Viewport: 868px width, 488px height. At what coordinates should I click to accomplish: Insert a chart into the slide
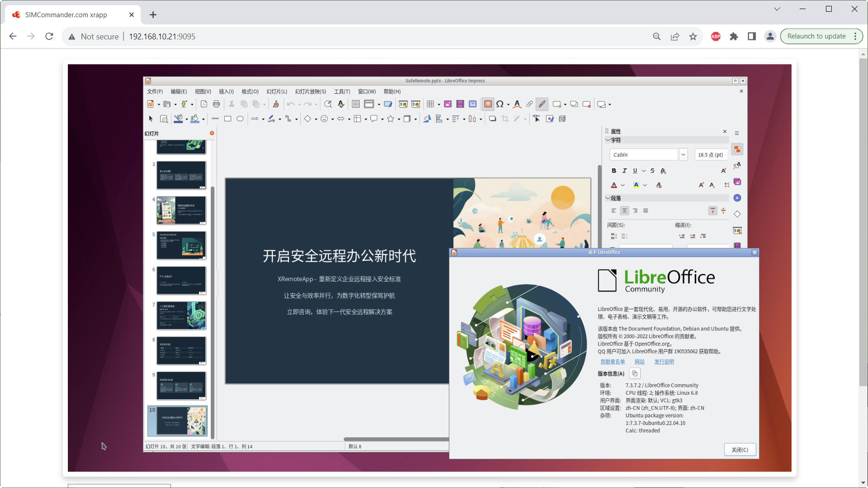coord(472,104)
